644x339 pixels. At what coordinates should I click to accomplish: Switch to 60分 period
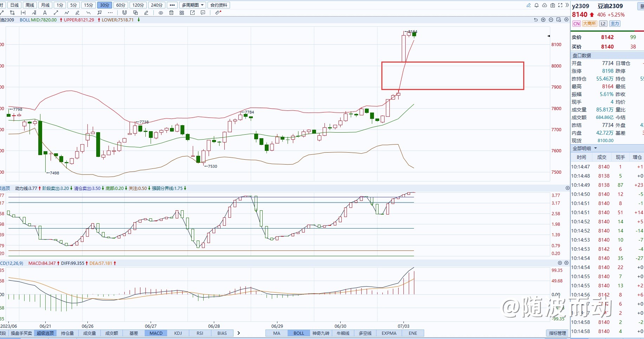click(x=121, y=5)
